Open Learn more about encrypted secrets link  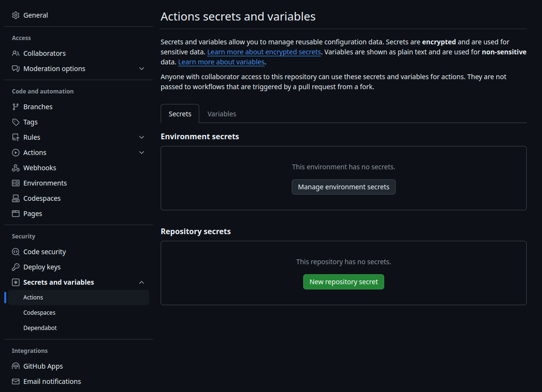pos(264,52)
